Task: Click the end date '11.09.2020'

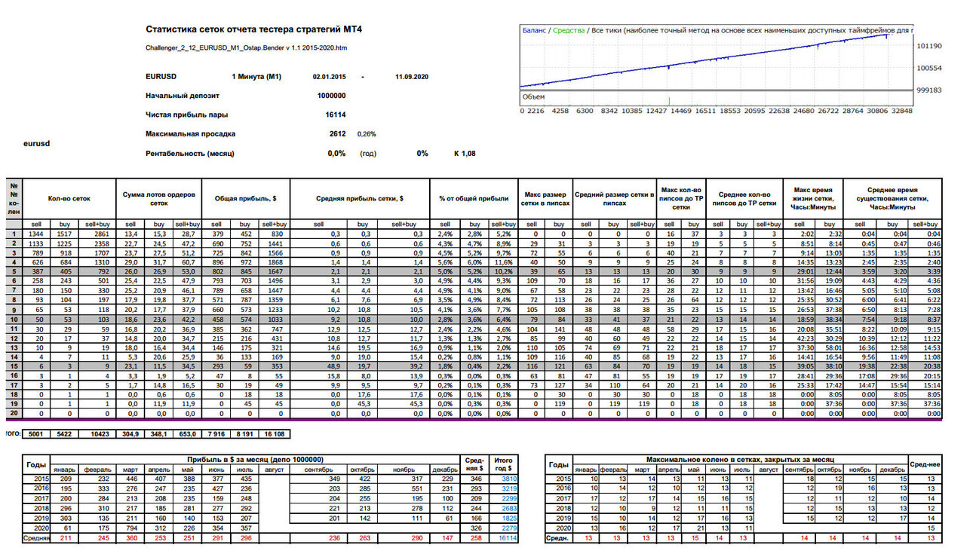Action: (x=412, y=76)
